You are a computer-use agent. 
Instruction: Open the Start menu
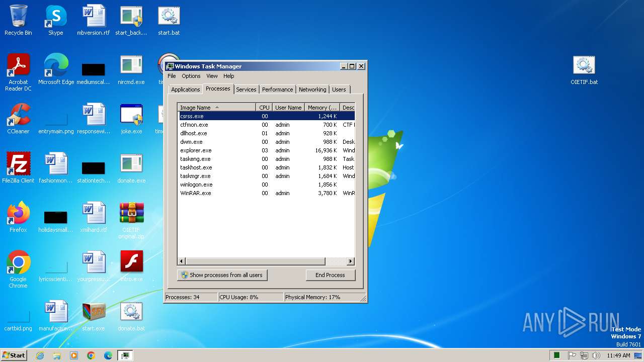[14, 355]
